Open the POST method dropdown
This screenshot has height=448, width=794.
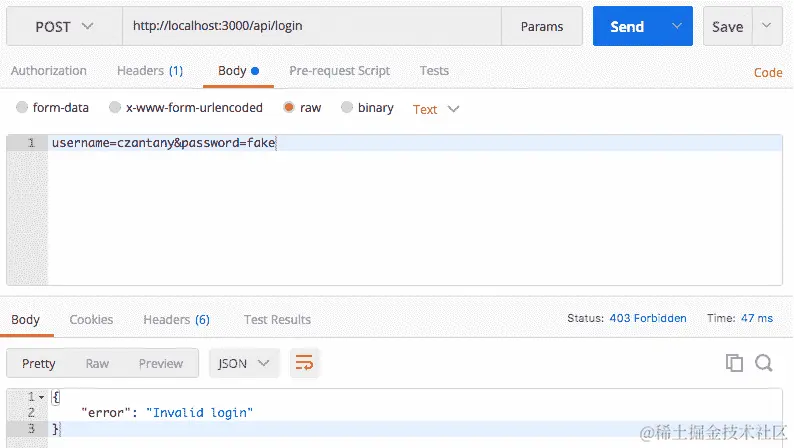pyautogui.click(x=64, y=26)
